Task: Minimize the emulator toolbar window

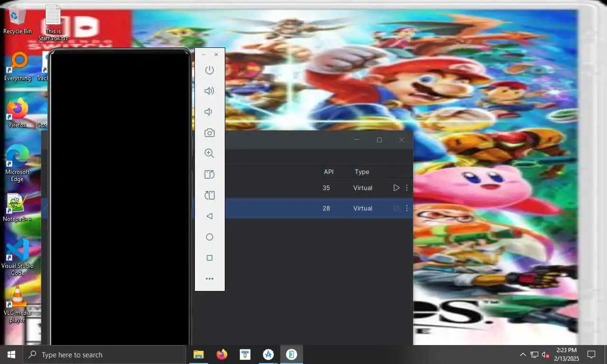Action: 203,55
